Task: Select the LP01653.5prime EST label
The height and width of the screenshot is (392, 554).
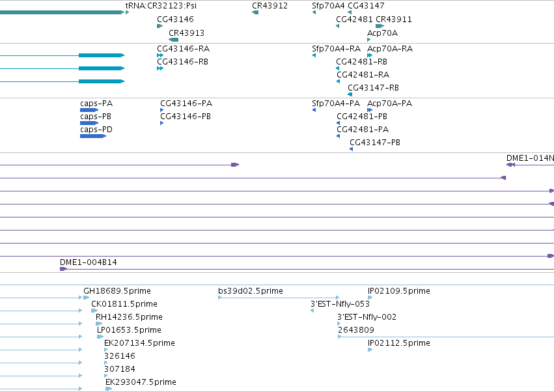Action: point(129,330)
